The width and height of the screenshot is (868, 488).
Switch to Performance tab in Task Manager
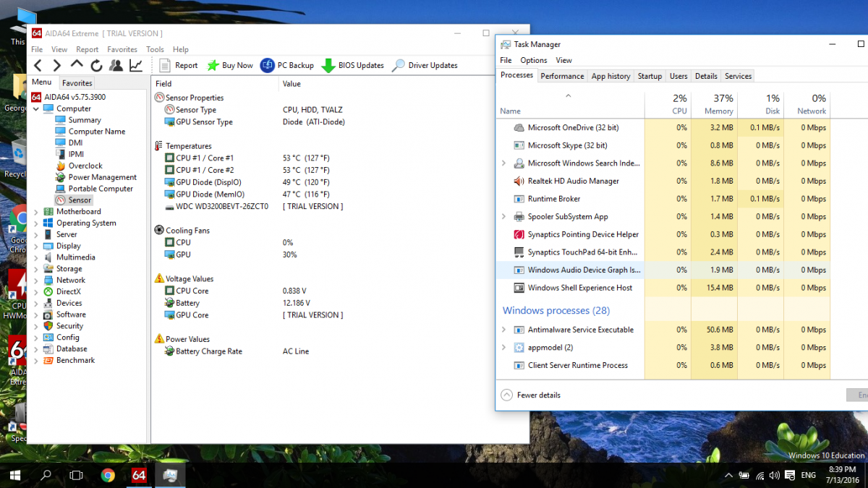pos(562,76)
